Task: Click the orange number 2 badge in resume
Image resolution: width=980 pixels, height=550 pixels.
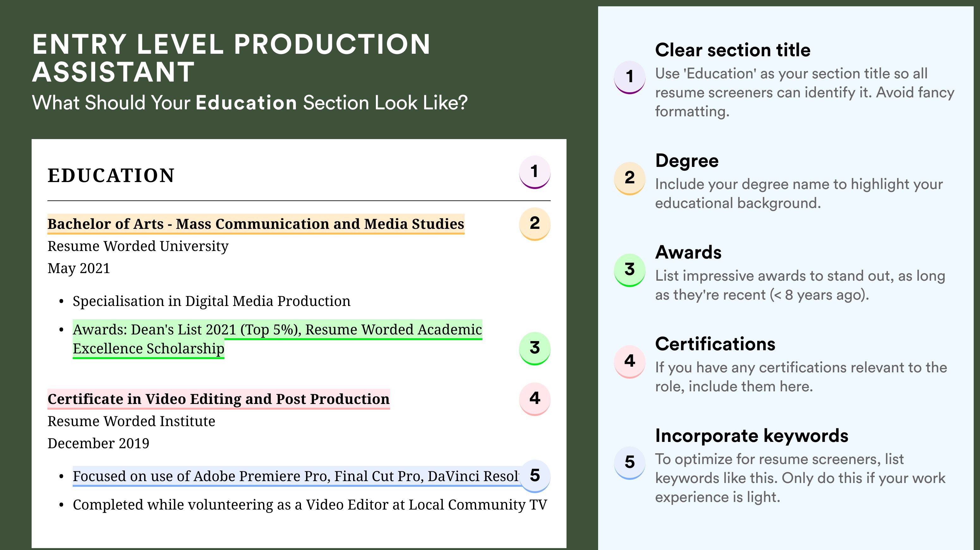Action: click(x=535, y=223)
